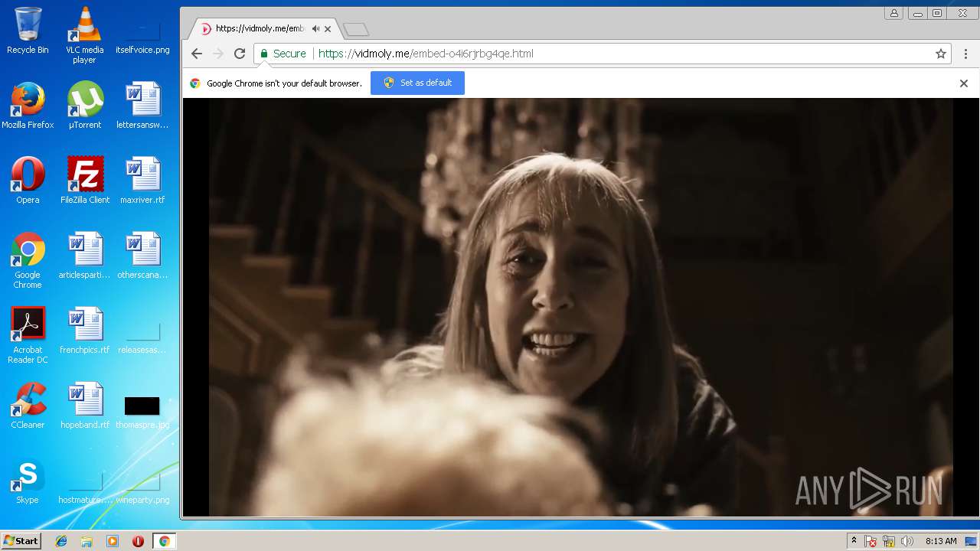The width and height of the screenshot is (980, 551).
Task: Select the otherscana... Word document
Action: 142,256
